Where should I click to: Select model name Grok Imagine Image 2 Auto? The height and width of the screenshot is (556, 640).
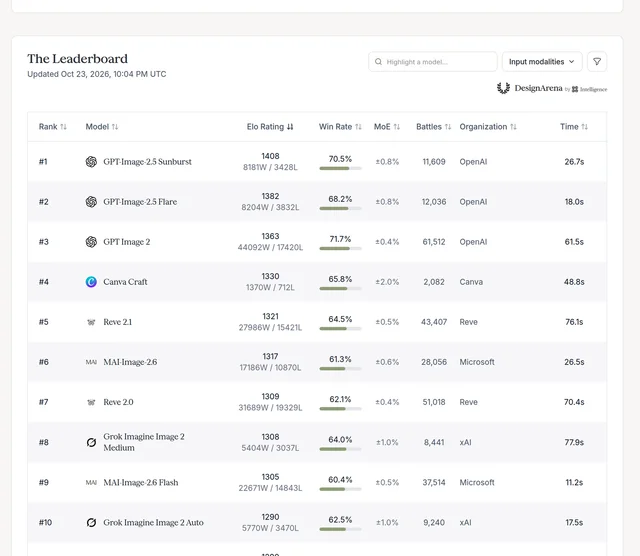click(x=153, y=523)
